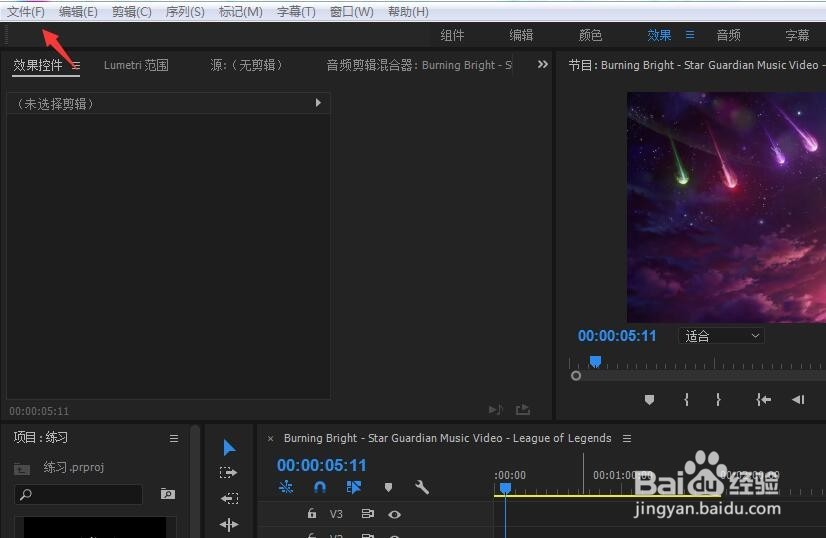Click the program monitor playhead marker
This screenshot has height=538, width=826.
coord(595,361)
